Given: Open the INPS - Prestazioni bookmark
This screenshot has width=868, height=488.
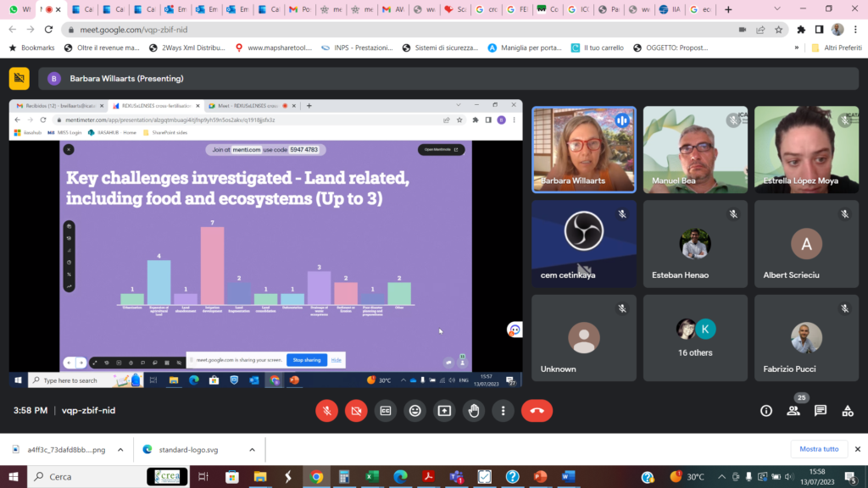Looking at the screenshot, I should point(357,47).
